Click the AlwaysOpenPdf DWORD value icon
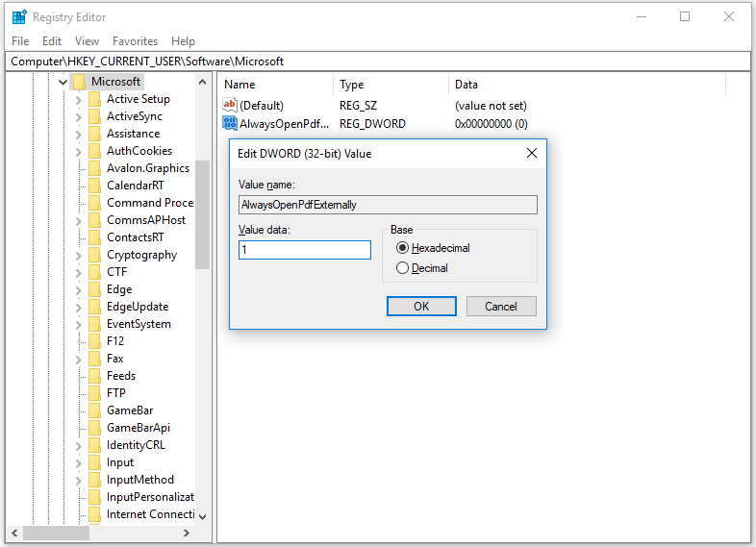756x547 pixels. pyautogui.click(x=230, y=123)
